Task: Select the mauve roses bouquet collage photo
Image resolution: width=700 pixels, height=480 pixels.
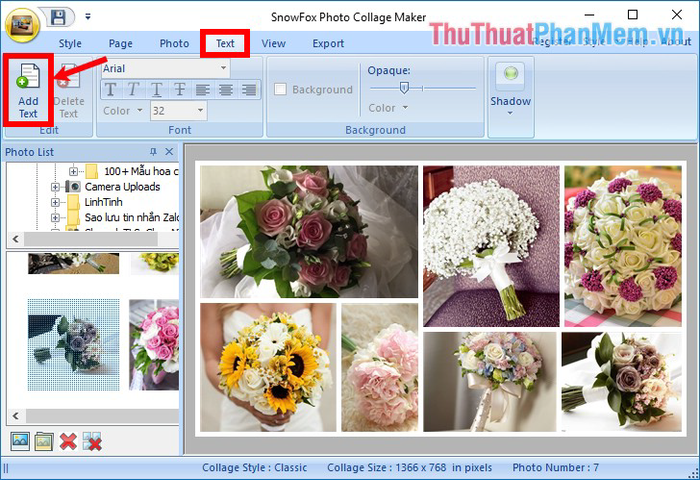Action: (621, 382)
